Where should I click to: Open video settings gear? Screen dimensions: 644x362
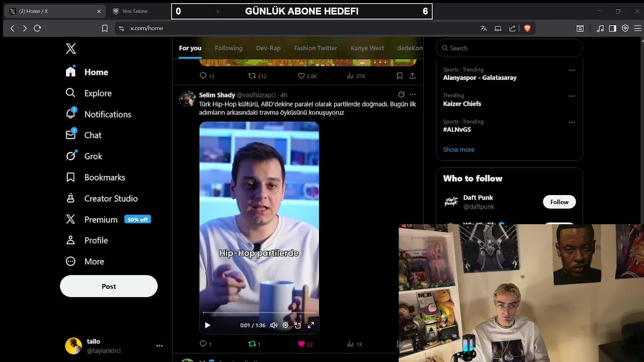click(x=285, y=325)
